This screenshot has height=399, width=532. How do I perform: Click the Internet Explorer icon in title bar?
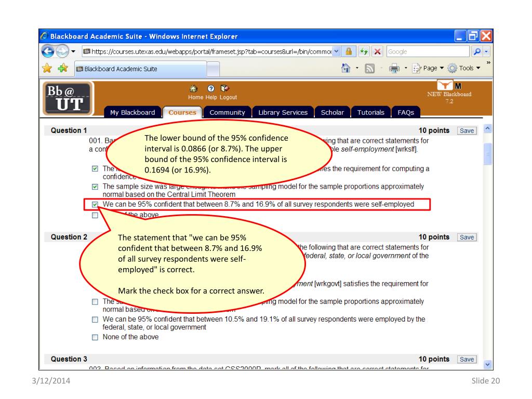[44, 36]
